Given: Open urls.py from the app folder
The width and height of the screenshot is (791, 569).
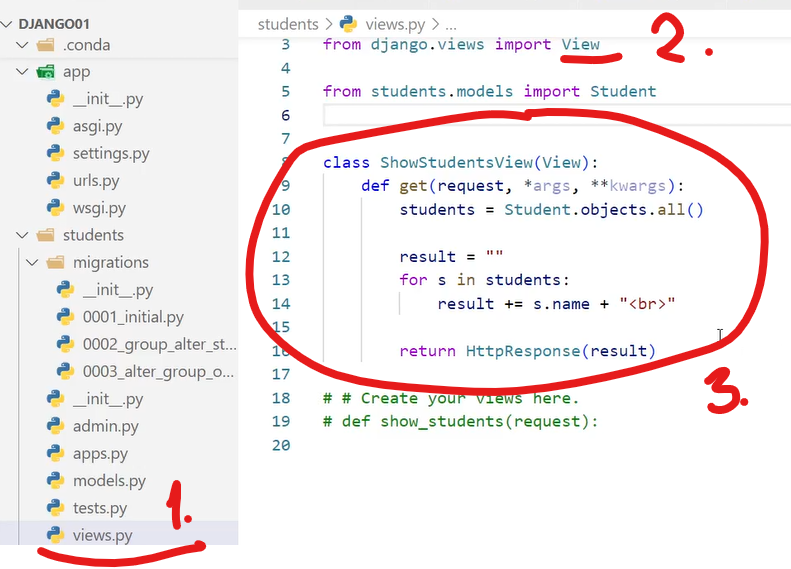Looking at the screenshot, I should click(x=96, y=181).
